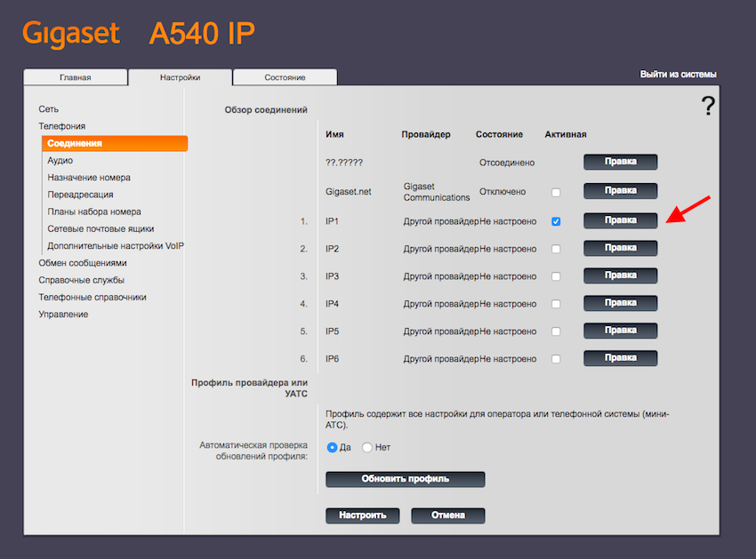Uncheck the IP1 active checkbox
The width and height of the screenshot is (756, 559).
pyautogui.click(x=556, y=221)
